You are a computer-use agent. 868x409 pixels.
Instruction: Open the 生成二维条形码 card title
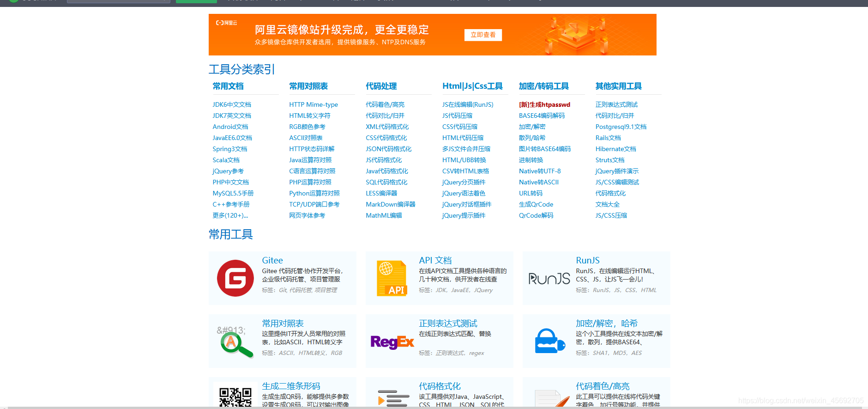pos(291,386)
